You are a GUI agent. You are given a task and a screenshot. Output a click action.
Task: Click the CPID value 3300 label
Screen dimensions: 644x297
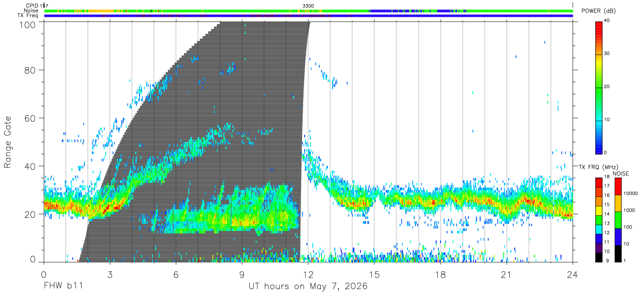click(x=308, y=5)
